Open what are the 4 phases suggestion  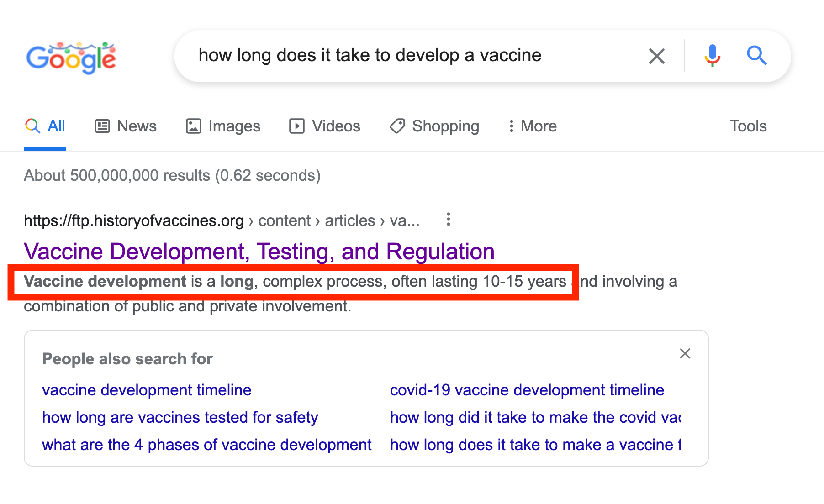pyautogui.click(x=206, y=445)
